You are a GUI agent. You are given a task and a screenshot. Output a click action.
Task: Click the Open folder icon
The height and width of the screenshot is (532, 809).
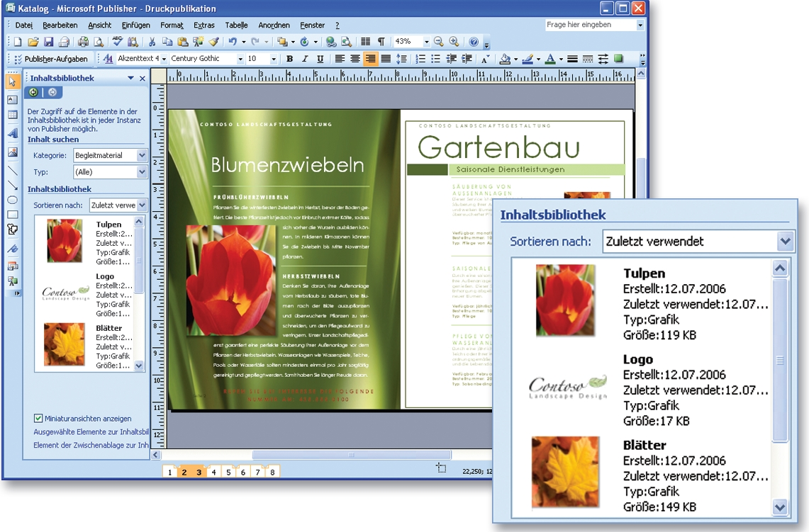33,42
